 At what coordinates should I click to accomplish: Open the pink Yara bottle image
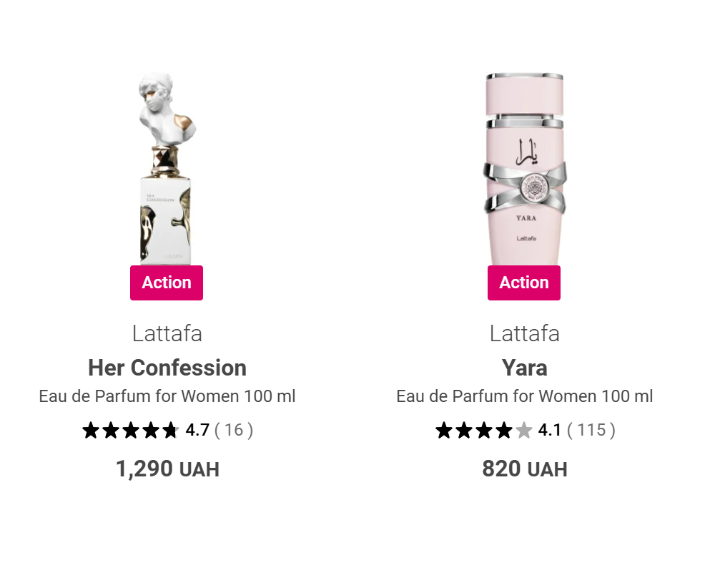(x=524, y=168)
